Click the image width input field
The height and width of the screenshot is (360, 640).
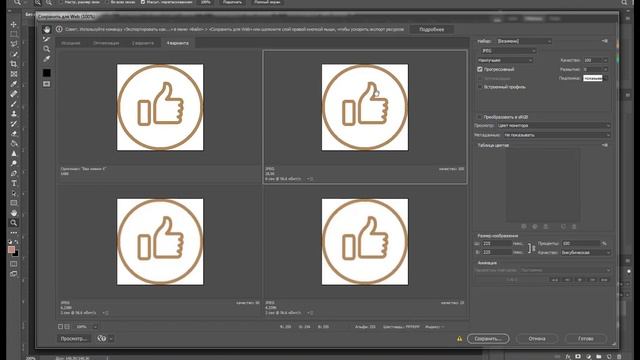(x=497, y=244)
